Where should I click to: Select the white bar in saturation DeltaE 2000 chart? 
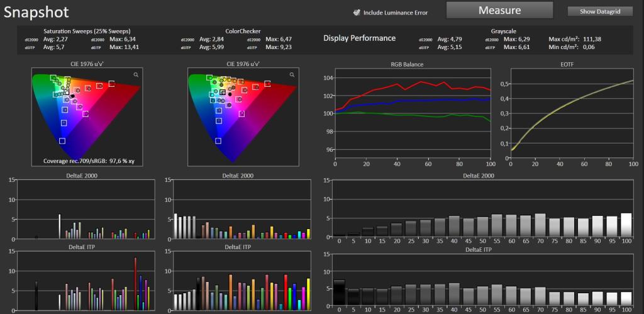tap(60, 227)
